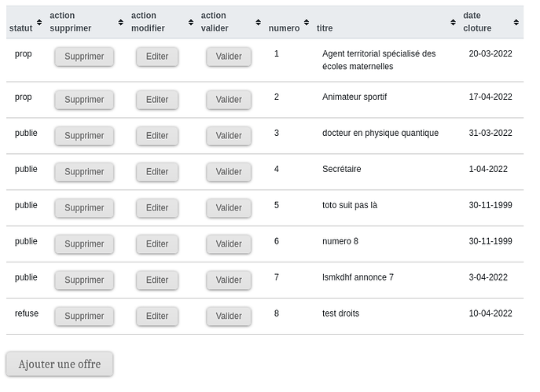Sort by numero column arrows
Image resolution: width=540 pixels, height=392 pixels.
click(x=307, y=22)
